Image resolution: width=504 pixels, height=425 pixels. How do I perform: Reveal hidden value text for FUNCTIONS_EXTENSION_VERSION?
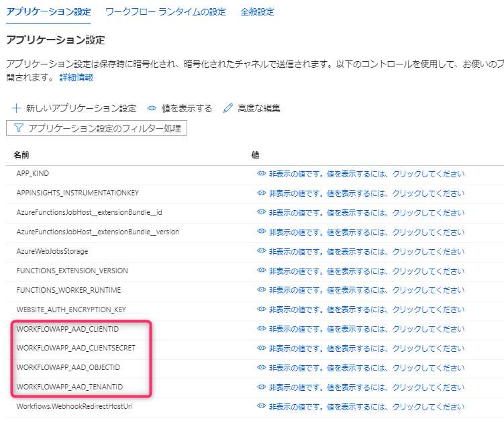click(366, 271)
